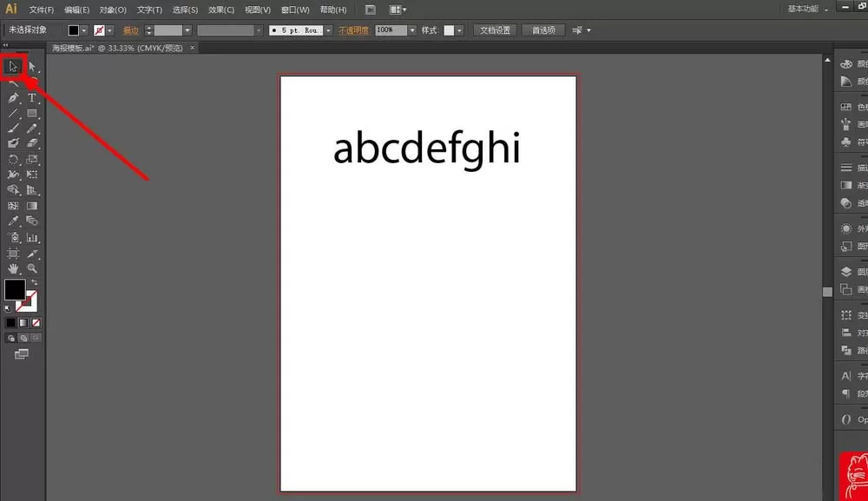Select the Mesh tool
The height and width of the screenshot is (501, 868).
13,206
